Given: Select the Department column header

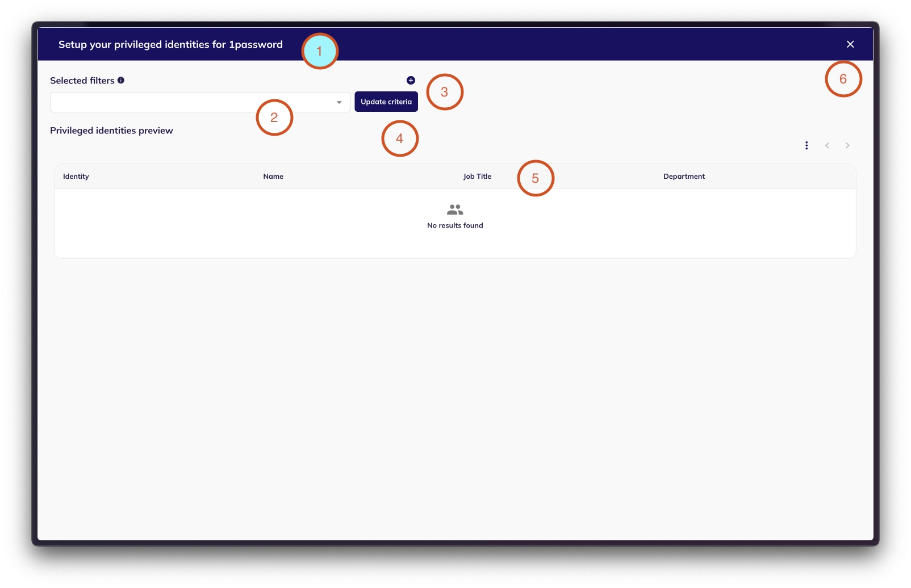Looking at the screenshot, I should 684,177.
